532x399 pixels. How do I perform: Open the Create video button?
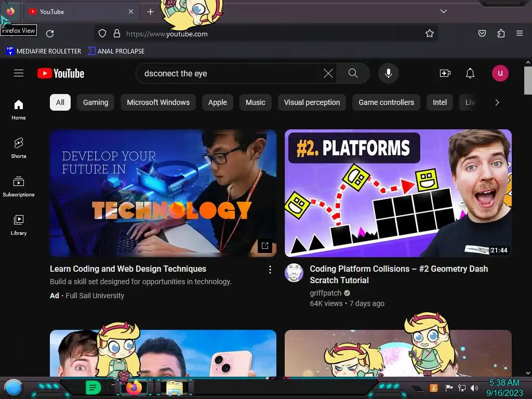(x=445, y=73)
